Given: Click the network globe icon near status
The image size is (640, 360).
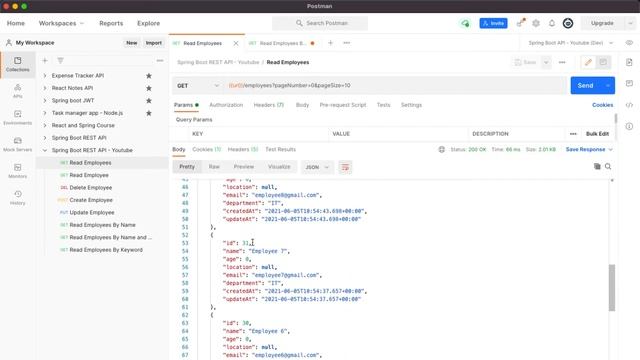Looking at the screenshot, I should 442,149.
